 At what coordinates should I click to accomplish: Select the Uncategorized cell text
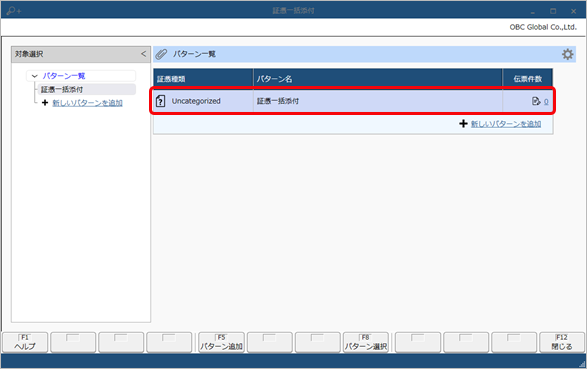[x=196, y=101]
